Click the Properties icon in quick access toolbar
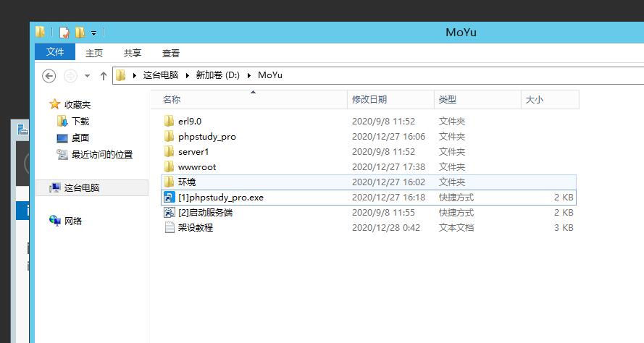 point(64,33)
